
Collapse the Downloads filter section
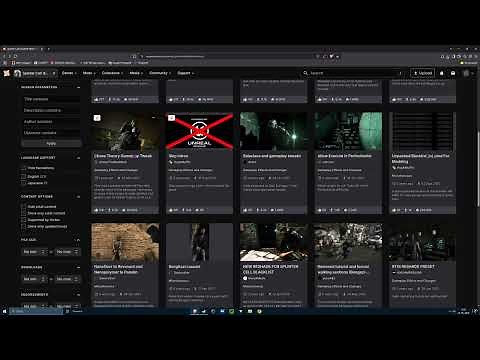click(x=78, y=267)
